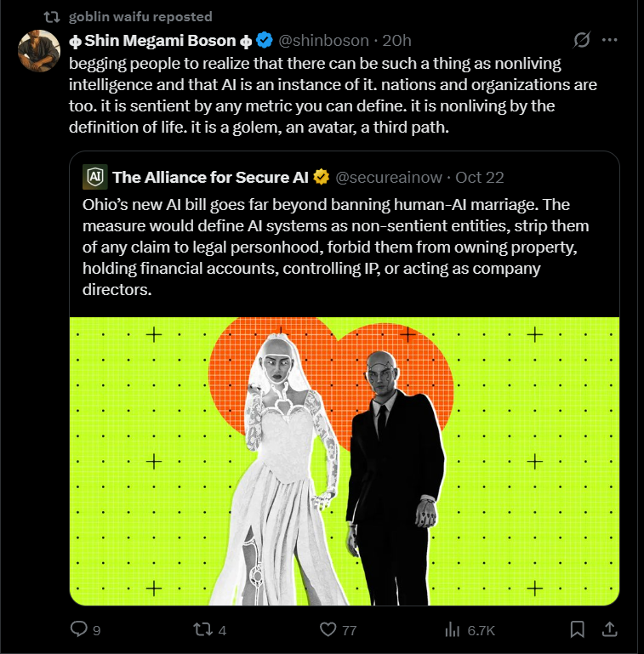Image resolution: width=644 pixels, height=654 pixels.
Task: Bookmark this post
Action: tap(577, 630)
